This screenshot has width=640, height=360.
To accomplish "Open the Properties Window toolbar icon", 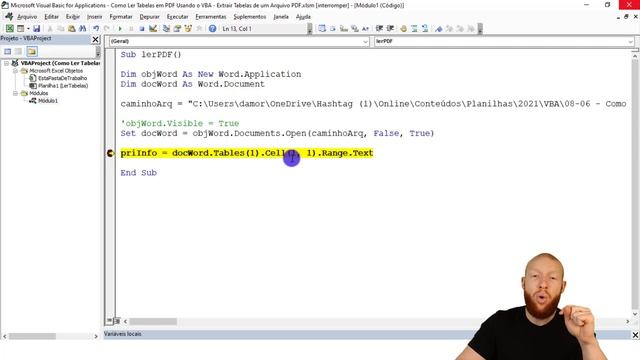I will point(177,29).
